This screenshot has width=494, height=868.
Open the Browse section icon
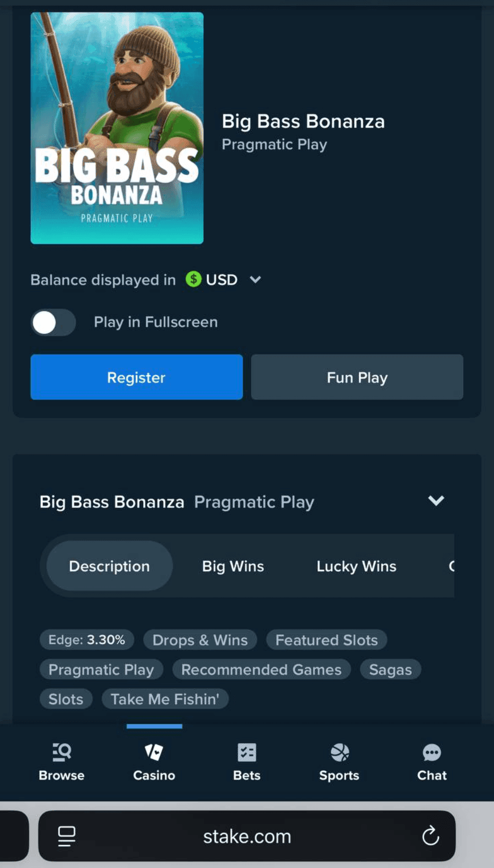pyautogui.click(x=61, y=752)
